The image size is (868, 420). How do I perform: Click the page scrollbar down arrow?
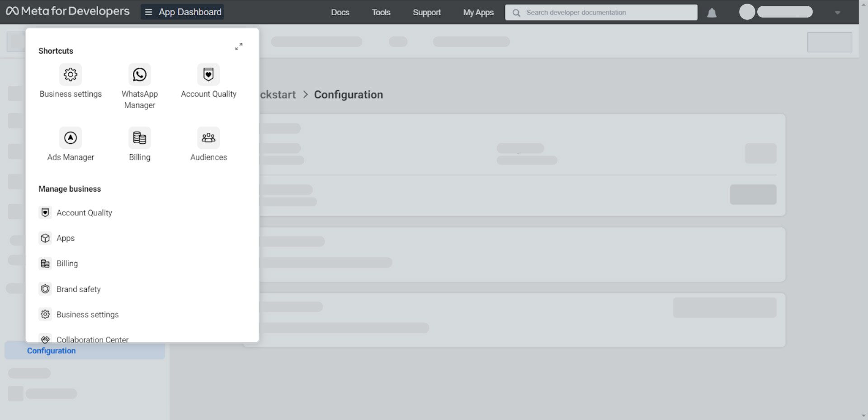[863, 416]
